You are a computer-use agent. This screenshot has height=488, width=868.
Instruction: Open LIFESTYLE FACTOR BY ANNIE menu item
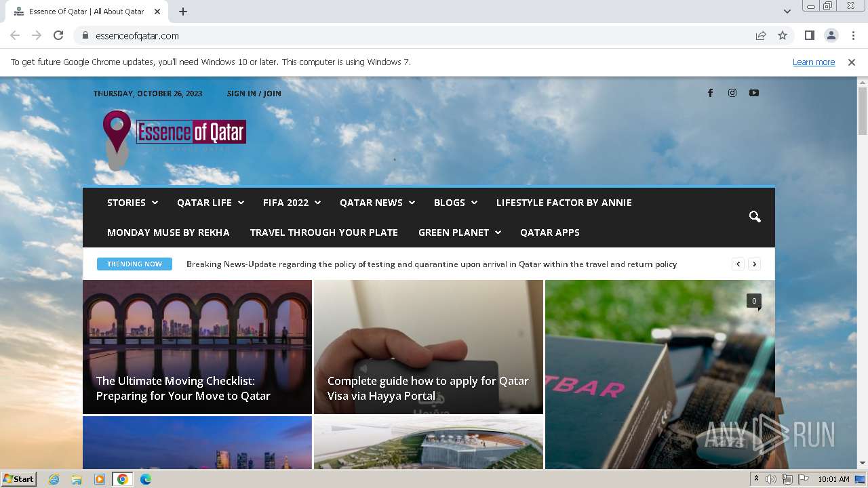pos(564,203)
